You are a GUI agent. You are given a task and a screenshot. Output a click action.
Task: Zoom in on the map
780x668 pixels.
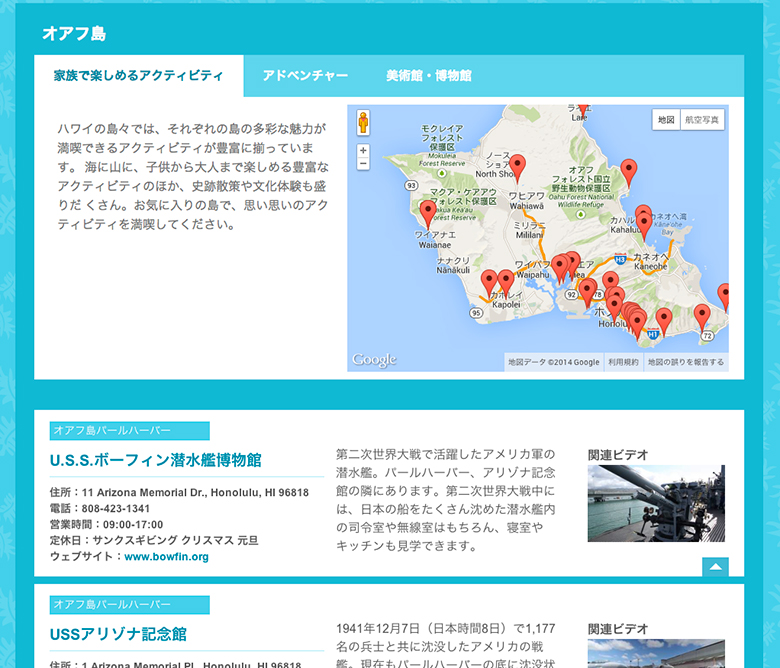[363, 150]
